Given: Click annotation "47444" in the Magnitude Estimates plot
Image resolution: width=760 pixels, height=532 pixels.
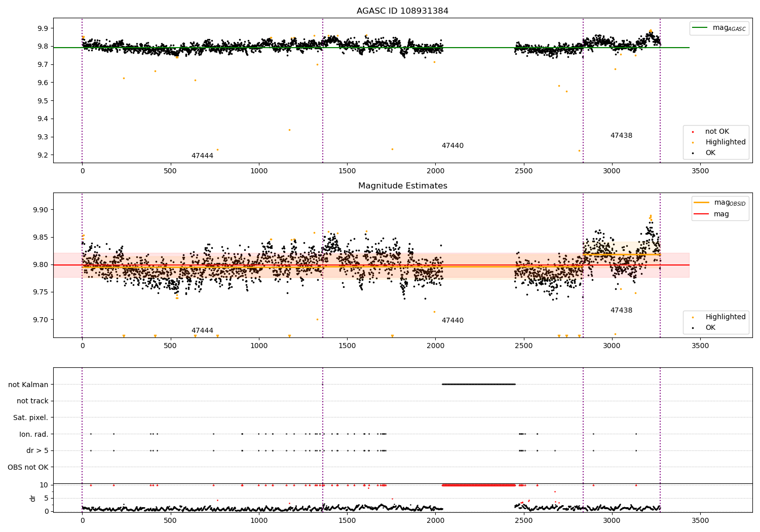Looking at the screenshot, I should coord(202,331).
